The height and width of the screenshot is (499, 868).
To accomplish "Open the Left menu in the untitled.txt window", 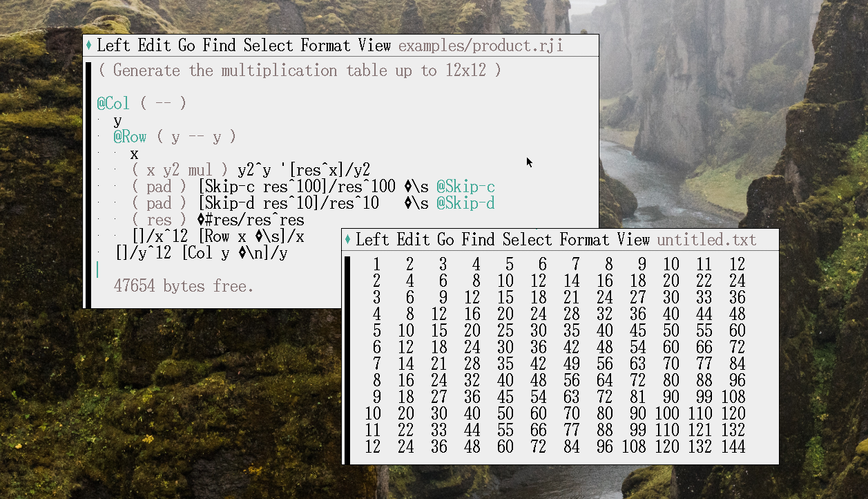I will (373, 240).
